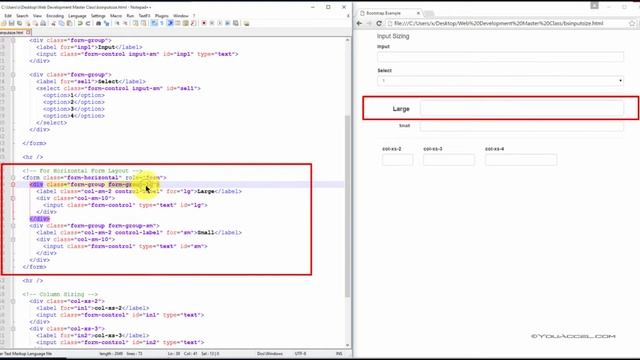Open the Edit menu
Image resolution: width=640 pixels, height=360 pixels.
point(8,16)
